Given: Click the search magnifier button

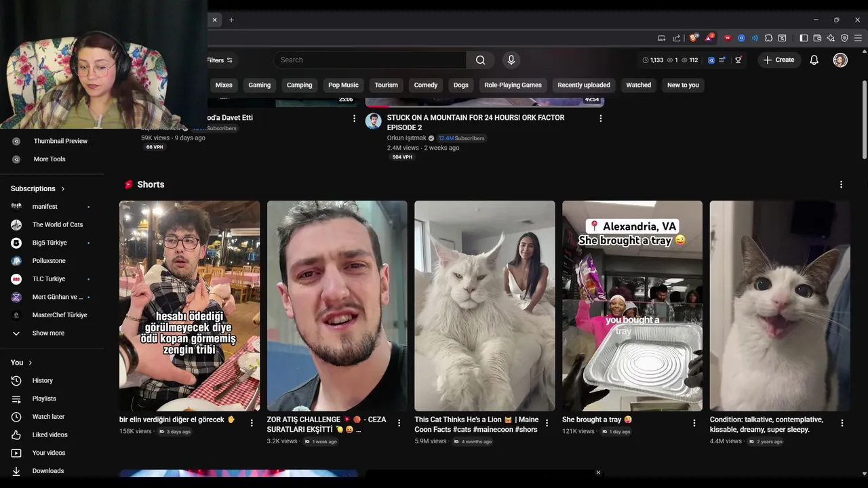Looking at the screenshot, I should 480,60.
